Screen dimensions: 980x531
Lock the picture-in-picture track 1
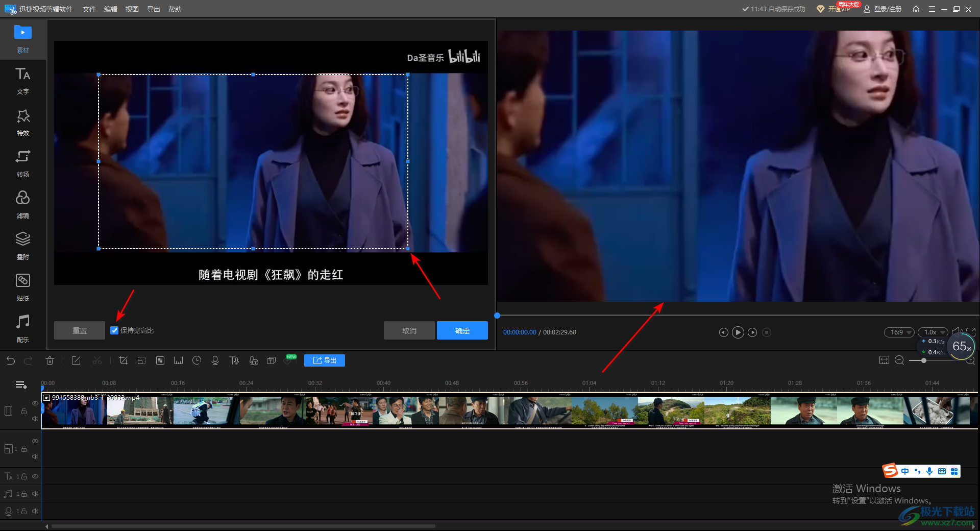click(x=24, y=449)
